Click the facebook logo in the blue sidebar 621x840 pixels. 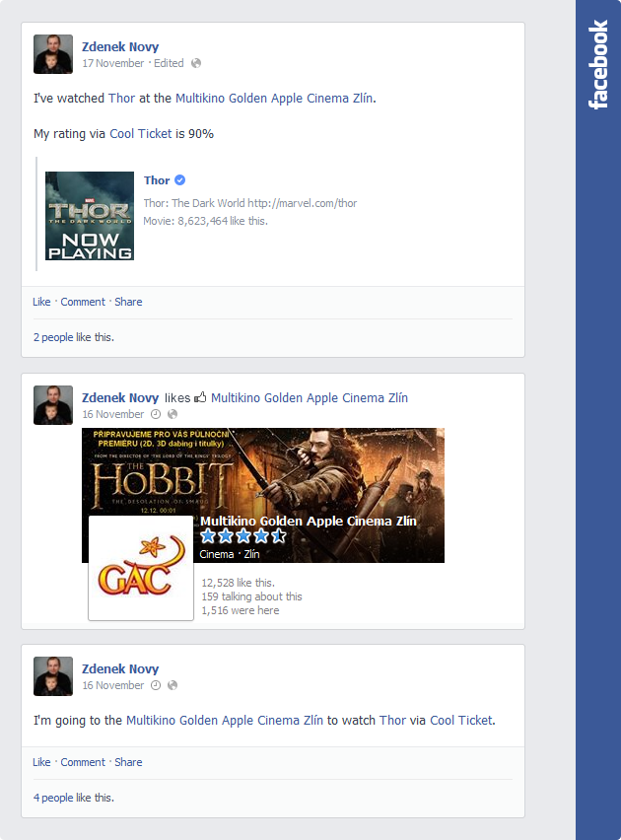(x=598, y=65)
